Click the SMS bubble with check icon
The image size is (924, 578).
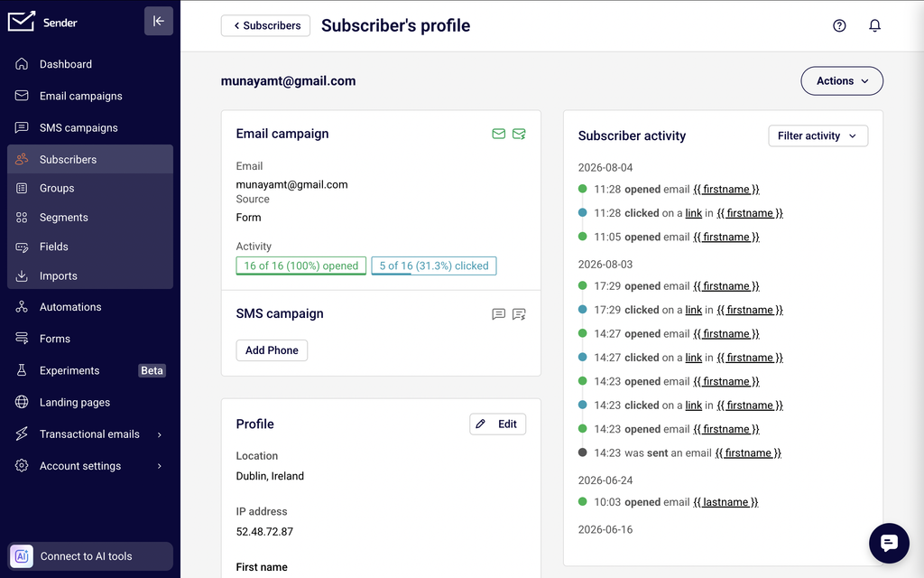pyautogui.click(x=519, y=313)
